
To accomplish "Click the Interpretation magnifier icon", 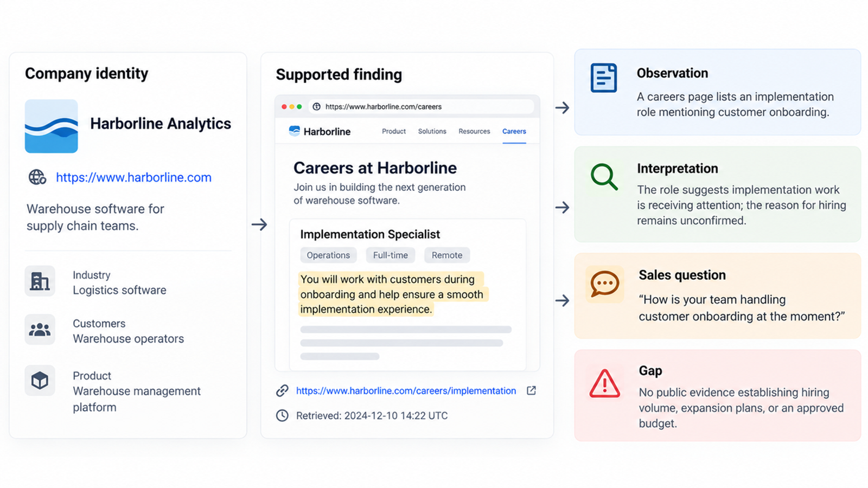I will tap(604, 176).
